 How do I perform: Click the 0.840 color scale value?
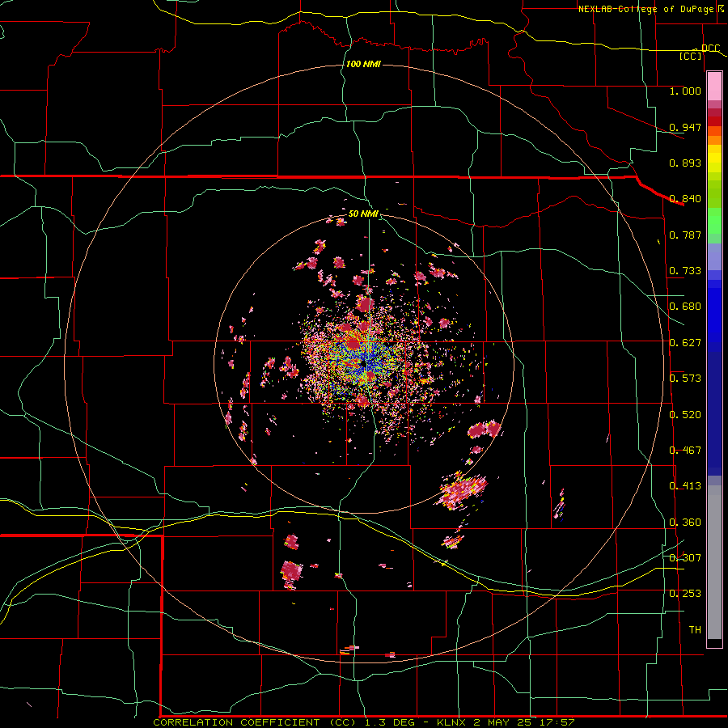coord(685,199)
